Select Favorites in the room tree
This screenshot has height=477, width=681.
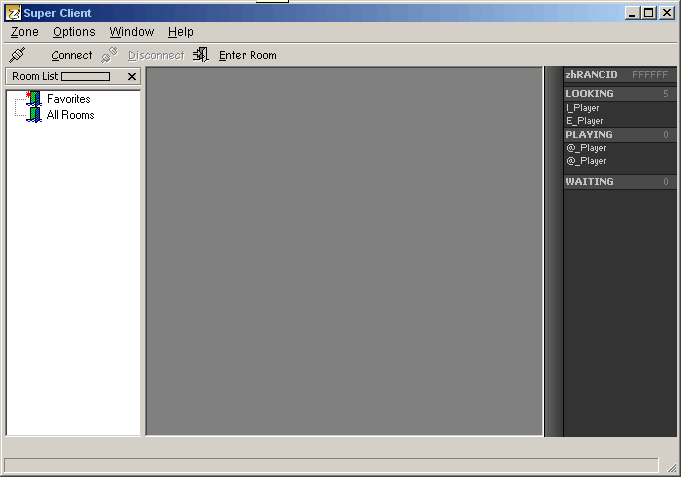click(69, 99)
